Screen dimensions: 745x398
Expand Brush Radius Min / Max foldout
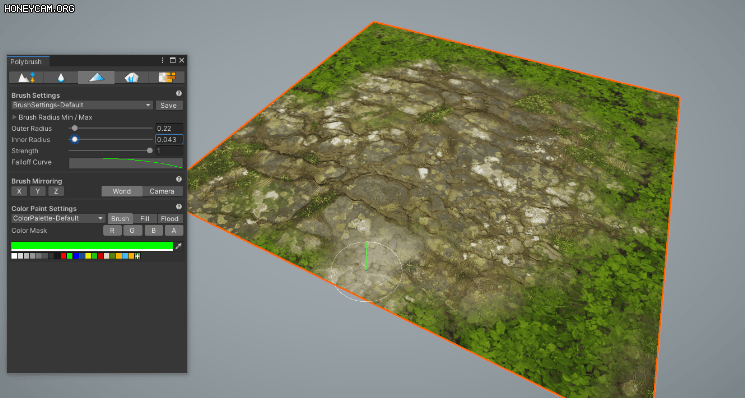click(x=14, y=117)
